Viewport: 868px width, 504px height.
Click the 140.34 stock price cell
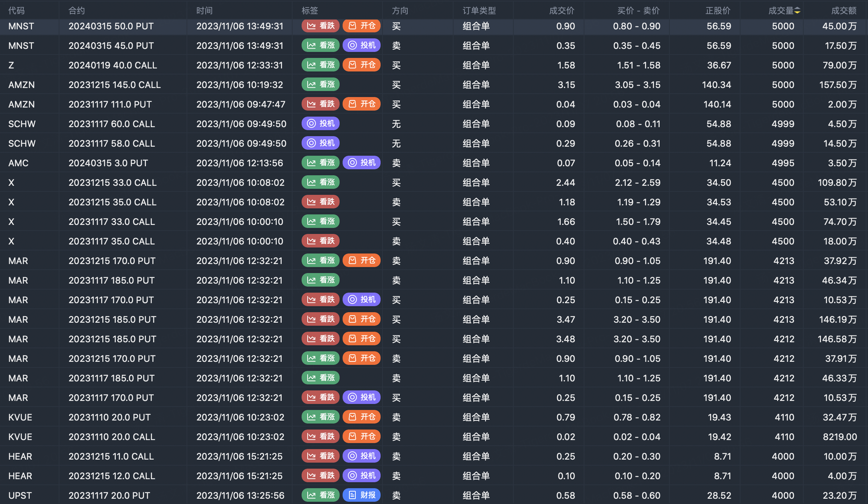[x=716, y=85]
